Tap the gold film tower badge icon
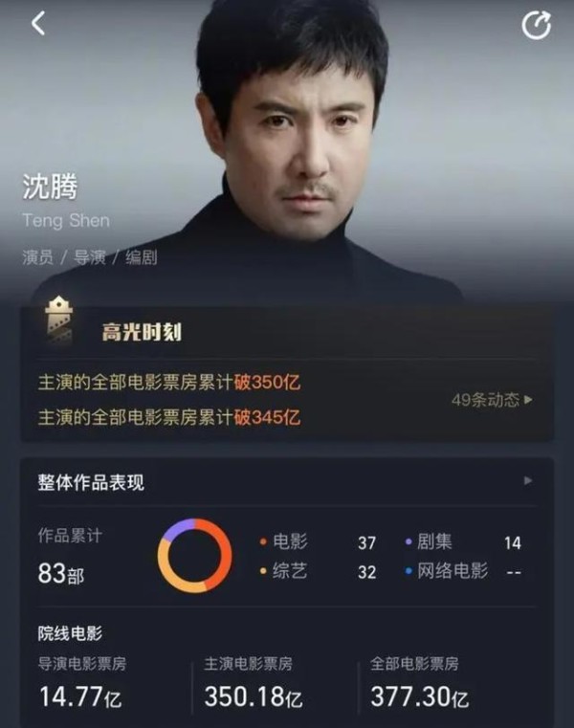Viewport: 574px width, 728px height. click(x=58, y=320)
